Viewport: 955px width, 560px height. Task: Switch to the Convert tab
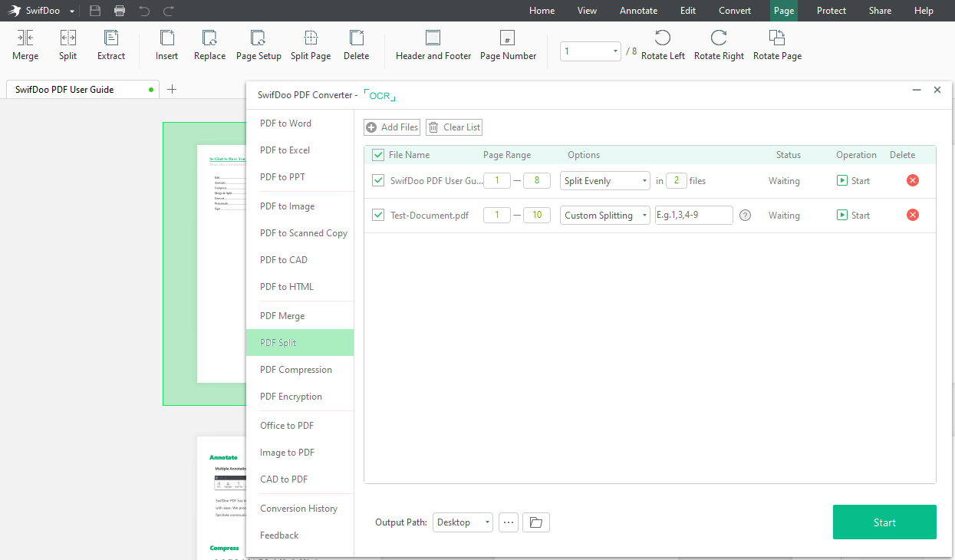point(735,11)
